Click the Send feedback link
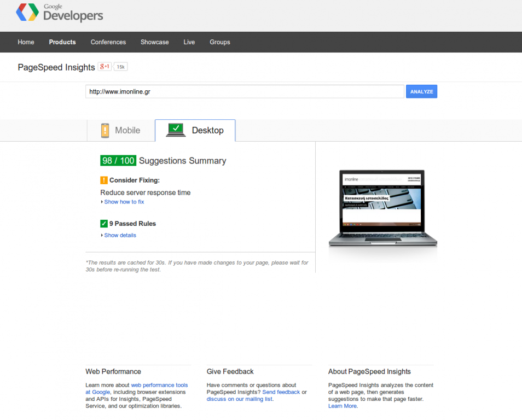 [x=281, y=392]
